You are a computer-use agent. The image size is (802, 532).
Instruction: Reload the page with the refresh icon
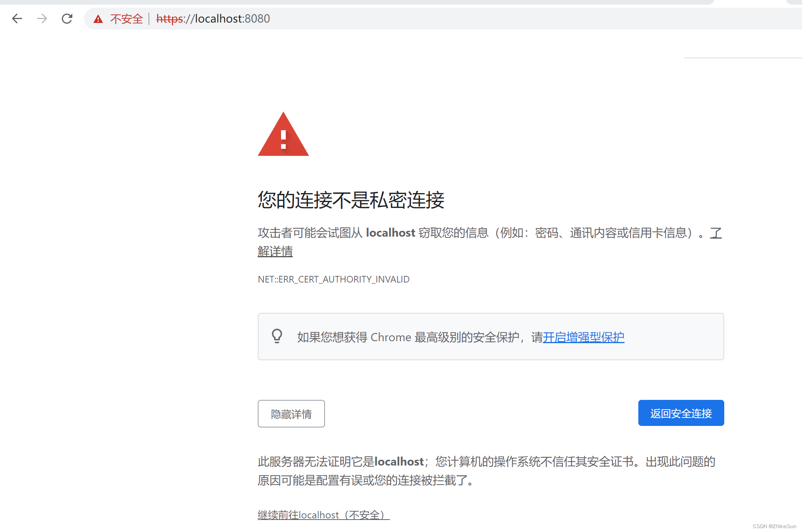pyautogui.click(x=67, y=18)
